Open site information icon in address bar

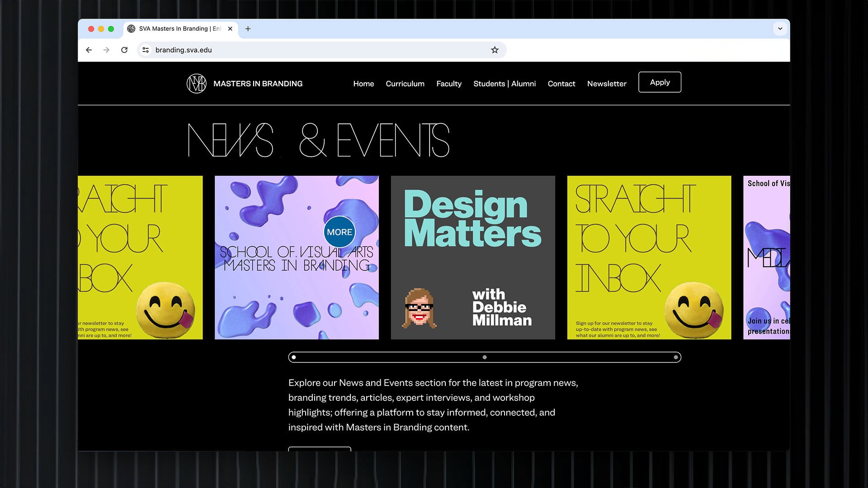click(146, 50)
